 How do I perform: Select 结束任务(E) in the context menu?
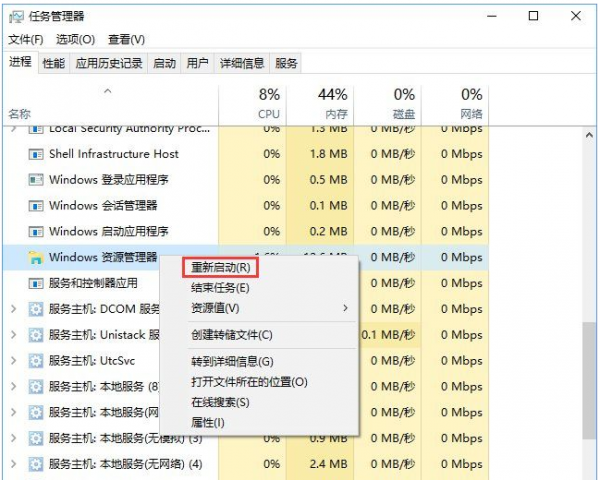[220, 288]
